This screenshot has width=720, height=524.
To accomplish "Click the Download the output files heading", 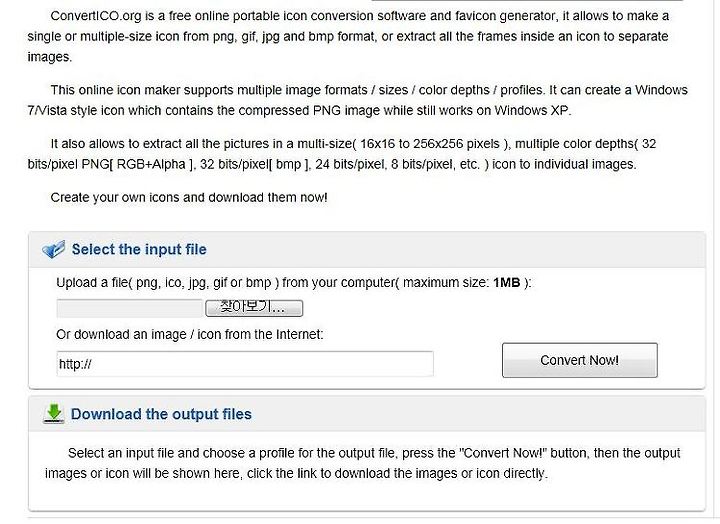I will coord(161,414).
